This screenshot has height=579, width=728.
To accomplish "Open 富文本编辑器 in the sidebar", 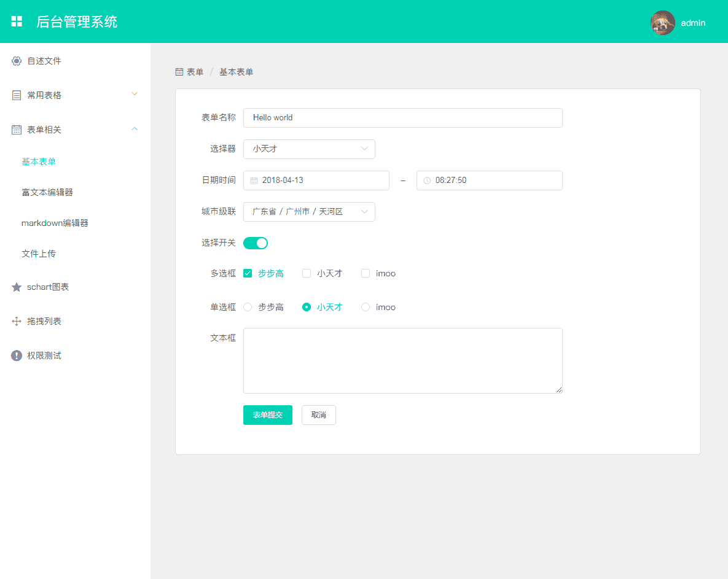I will tap(47, 193).
